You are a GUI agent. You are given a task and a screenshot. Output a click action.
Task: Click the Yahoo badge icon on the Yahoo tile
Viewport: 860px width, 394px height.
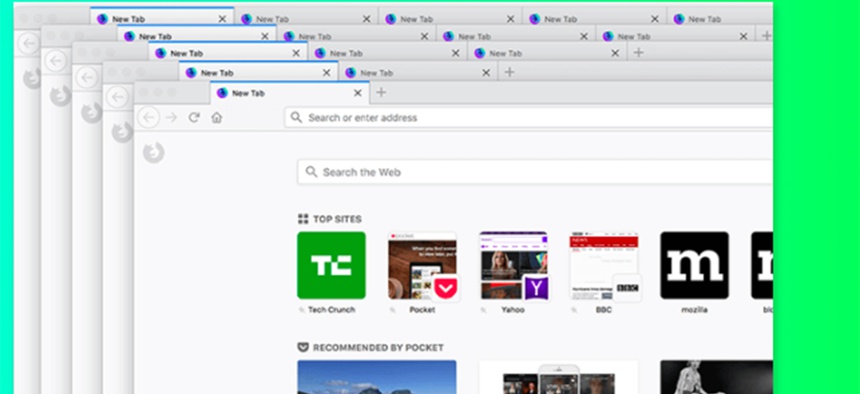536,288
